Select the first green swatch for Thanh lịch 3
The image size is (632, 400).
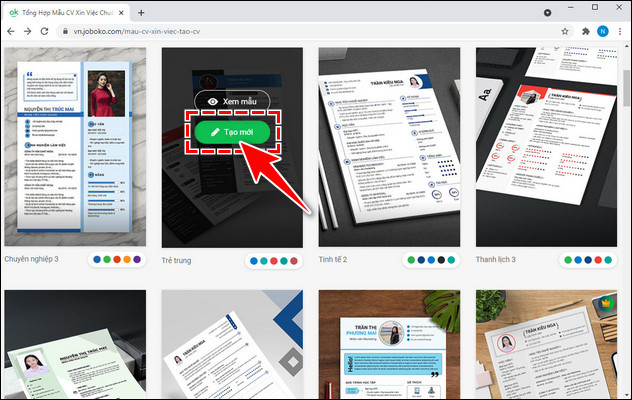click(x=568, y=260)
